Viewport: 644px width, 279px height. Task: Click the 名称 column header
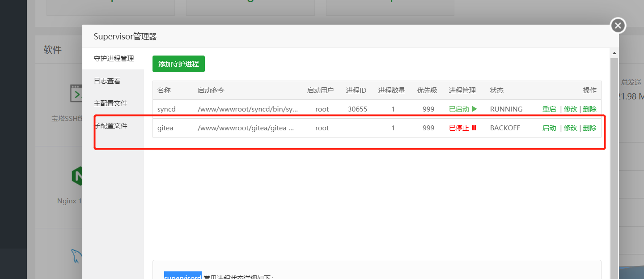[164, 90]
